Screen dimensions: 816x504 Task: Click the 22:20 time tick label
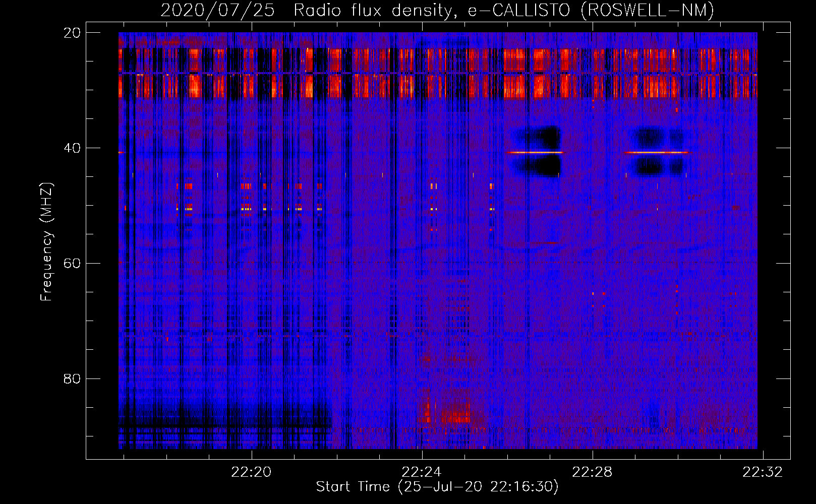click(x=251, y=472)
